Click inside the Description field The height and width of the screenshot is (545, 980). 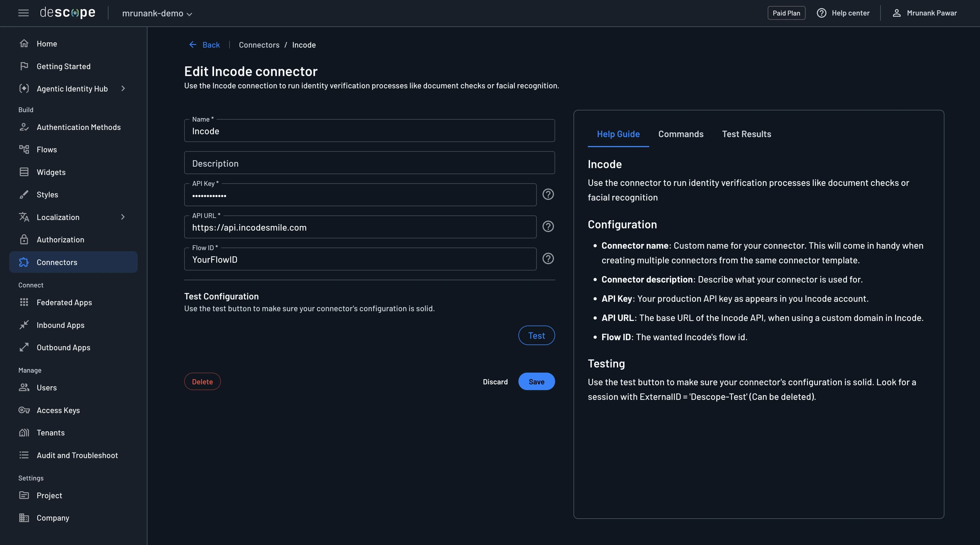(x=369, y=163)
